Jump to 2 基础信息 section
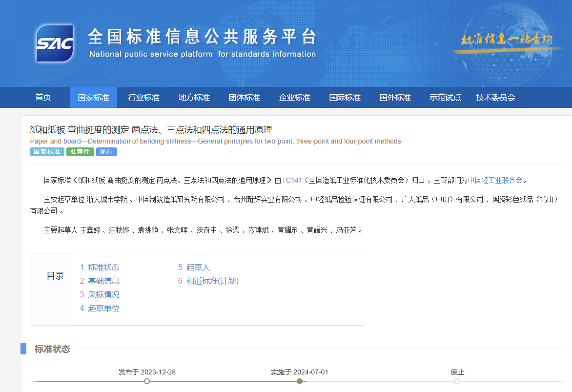The height and width of the screenshot is (392, 572). [100, 281]
